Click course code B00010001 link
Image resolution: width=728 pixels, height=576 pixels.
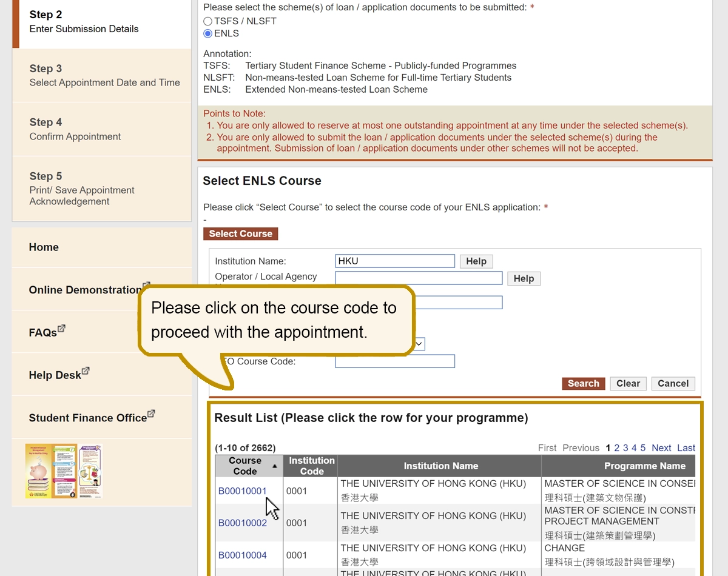(243, 491)
